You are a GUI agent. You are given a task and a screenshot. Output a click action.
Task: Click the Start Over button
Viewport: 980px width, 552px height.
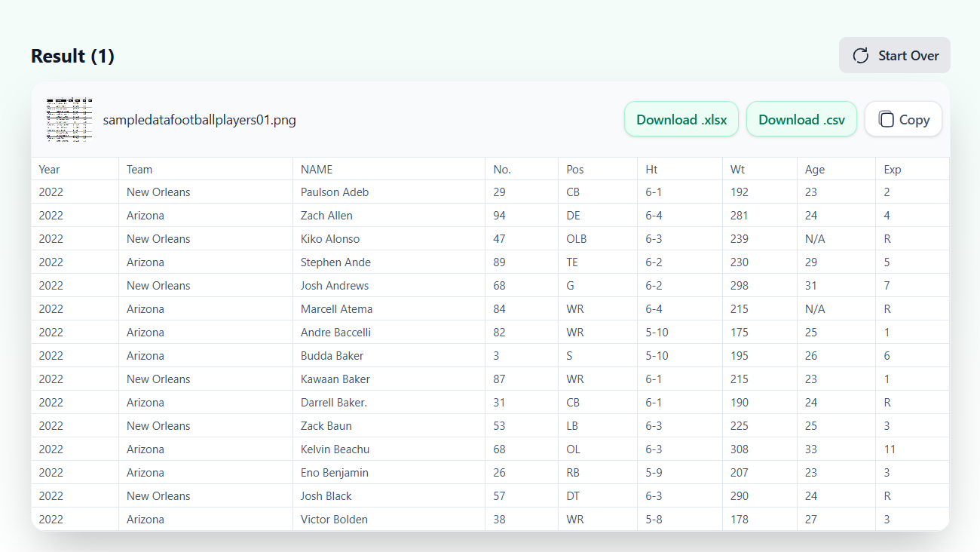click(895, 56)
